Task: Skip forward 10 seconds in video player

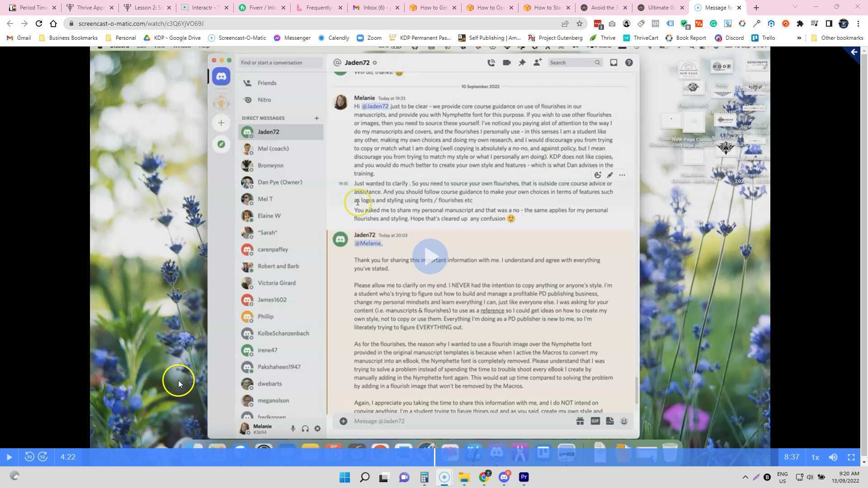Action: click(43, 457)
